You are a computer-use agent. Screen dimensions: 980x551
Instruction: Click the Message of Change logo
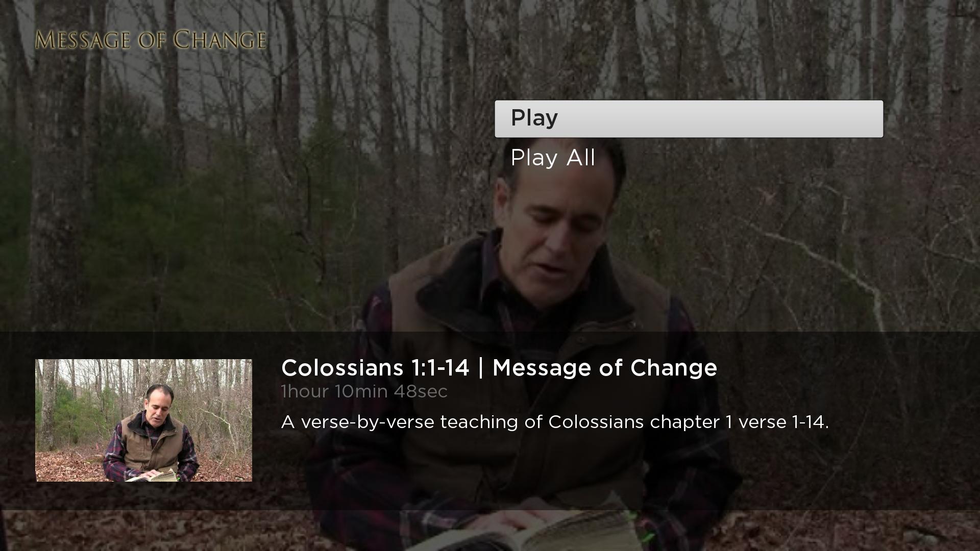click(151, 40)
